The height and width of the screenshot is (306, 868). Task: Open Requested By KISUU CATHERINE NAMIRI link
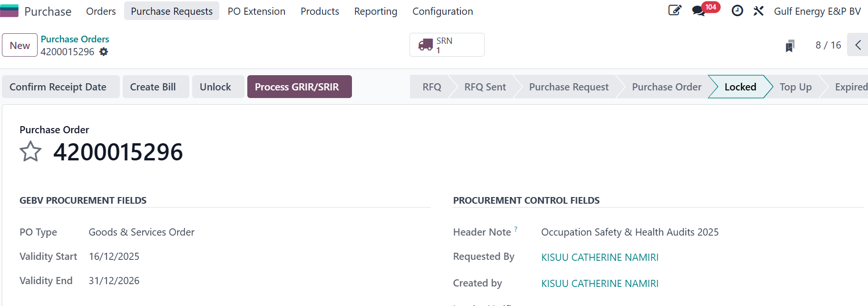point(600,257)
